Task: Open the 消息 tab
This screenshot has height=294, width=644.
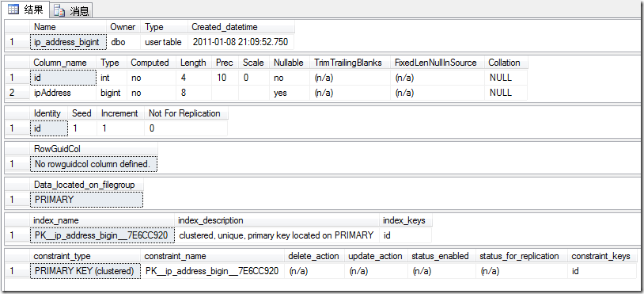Action: [71, 10]
